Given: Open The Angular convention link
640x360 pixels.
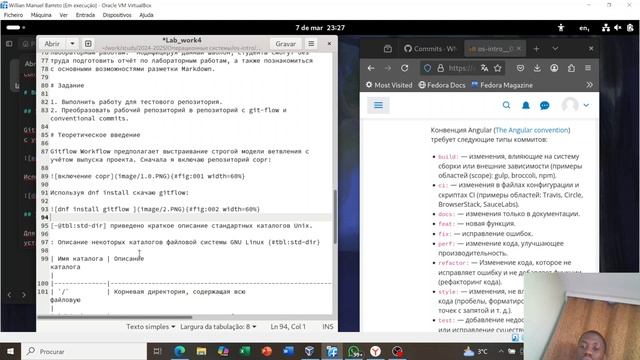Looking at the screenshot, I should point(531,130).
